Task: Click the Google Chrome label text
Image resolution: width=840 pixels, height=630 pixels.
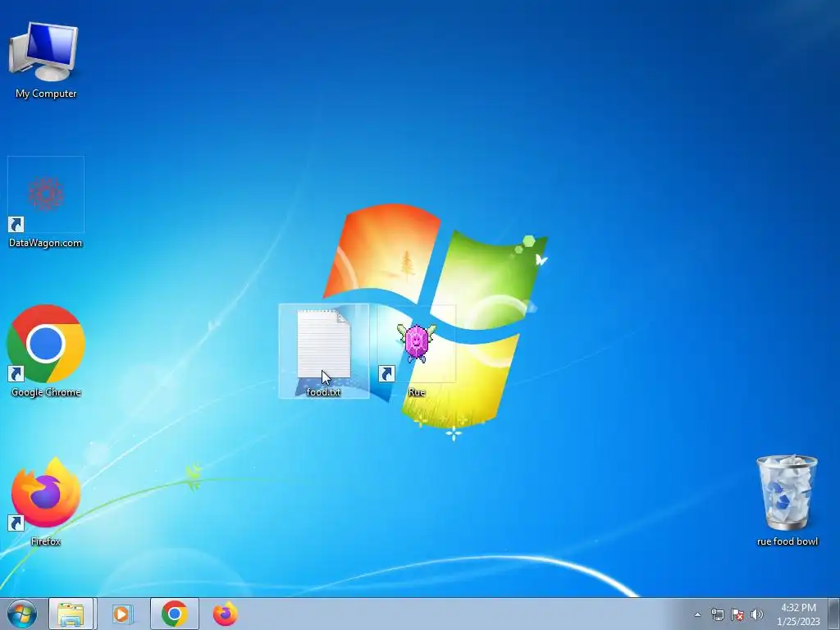Action: tap(46, 392)
